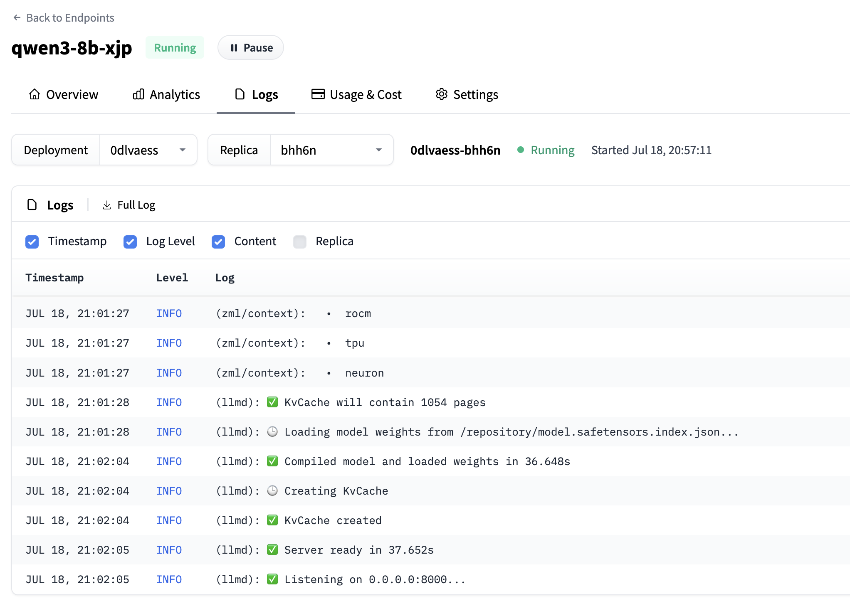Uncheck the Timestamp checkbox
The image size is (850, 616).
point(32,241)
